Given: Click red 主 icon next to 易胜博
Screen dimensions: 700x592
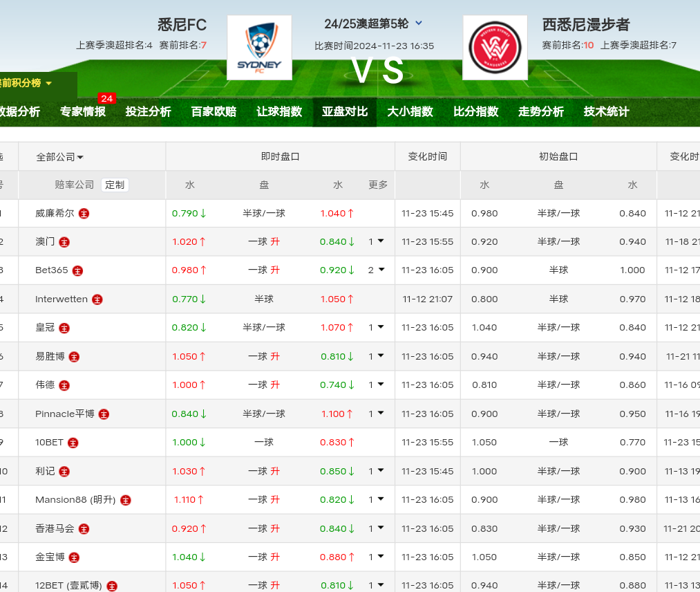Looking at the screenshot, I should 74,357.
